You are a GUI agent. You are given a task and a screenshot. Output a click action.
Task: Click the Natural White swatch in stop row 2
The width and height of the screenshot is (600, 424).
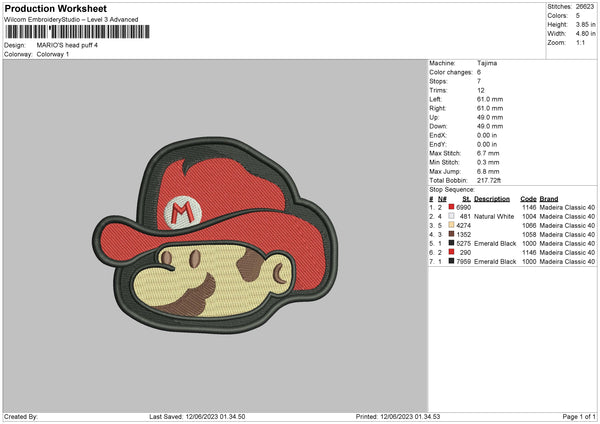(452, 216)
